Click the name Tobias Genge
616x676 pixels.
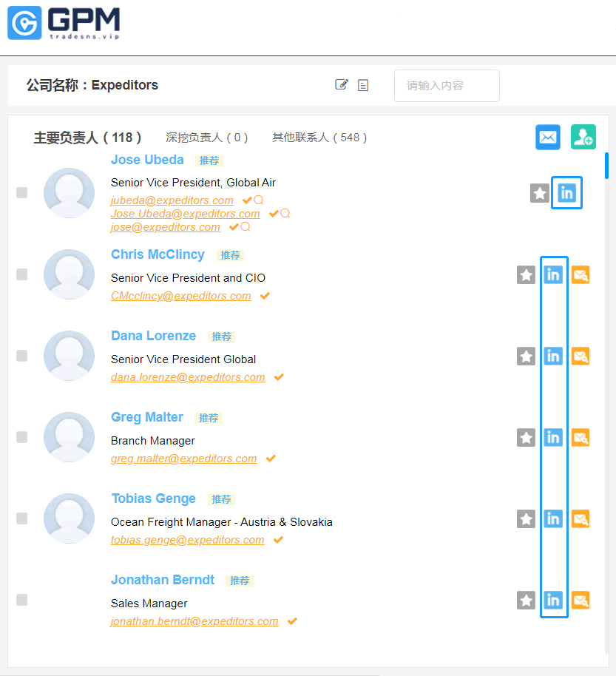[x=154, y=498]
